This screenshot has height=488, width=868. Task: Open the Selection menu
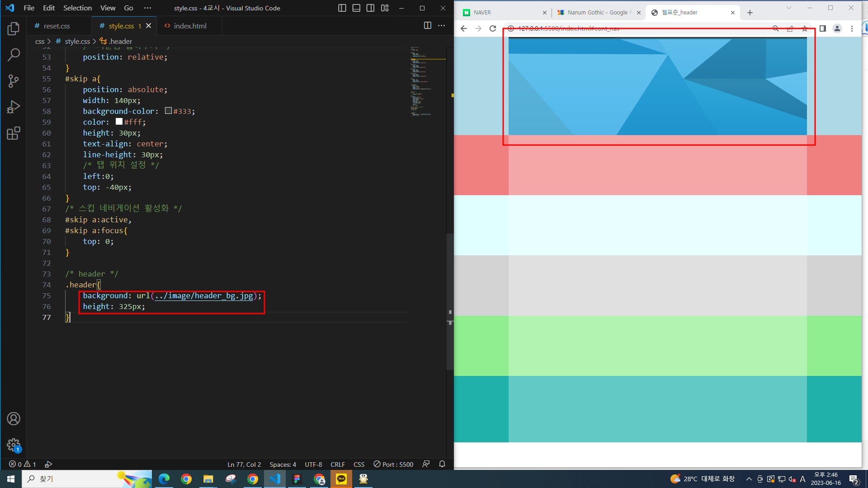(x=77, y=8)
